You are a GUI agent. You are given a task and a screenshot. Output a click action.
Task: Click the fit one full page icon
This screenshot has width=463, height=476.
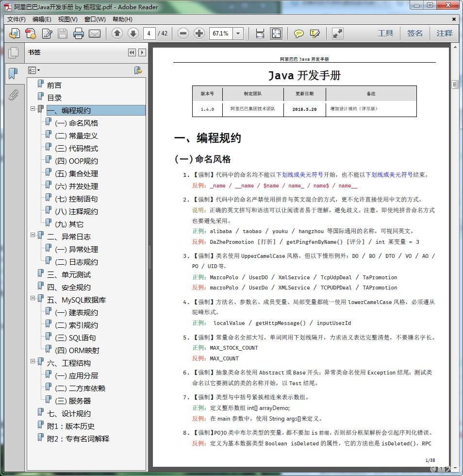[276, 34]
